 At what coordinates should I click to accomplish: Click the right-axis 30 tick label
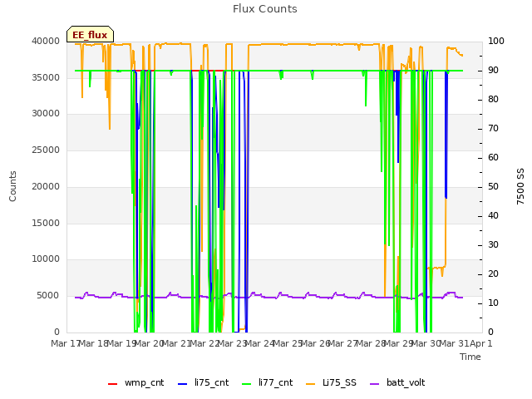(x=493, y=245)
